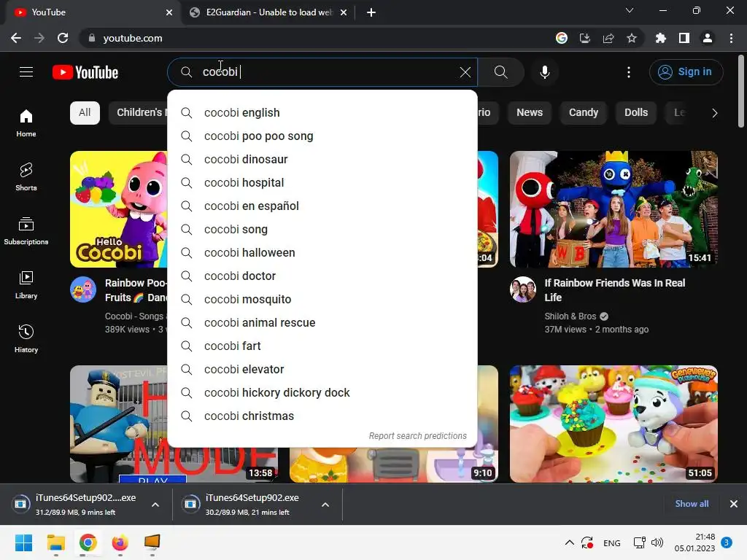
Task: Reload the page with the refresh icon
Action: coord(63,38)
